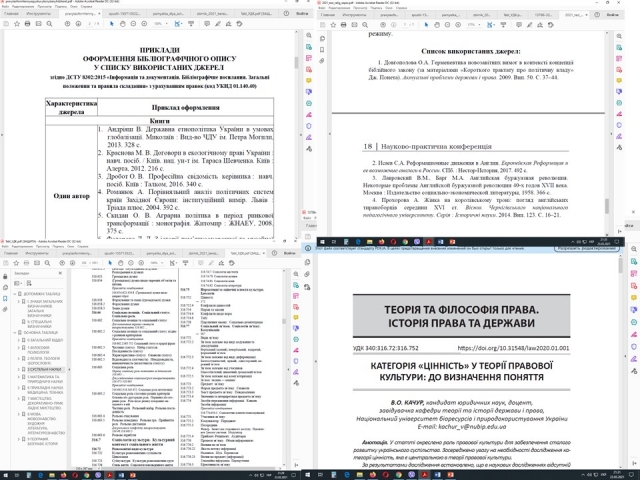Go to next page in the top-left window
Image resolution: width=640 pixels, height=480 pixels.
(78, 24)
